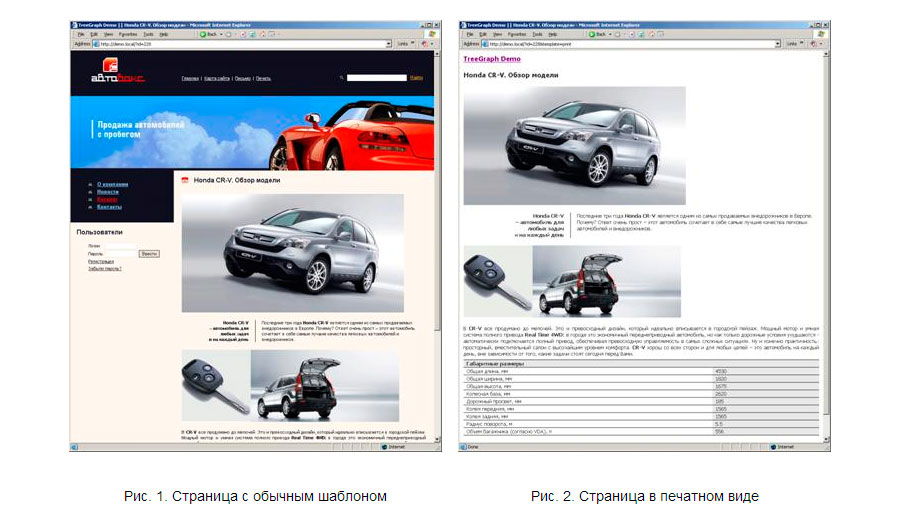Click page icon in left address bar

(96, 44)
